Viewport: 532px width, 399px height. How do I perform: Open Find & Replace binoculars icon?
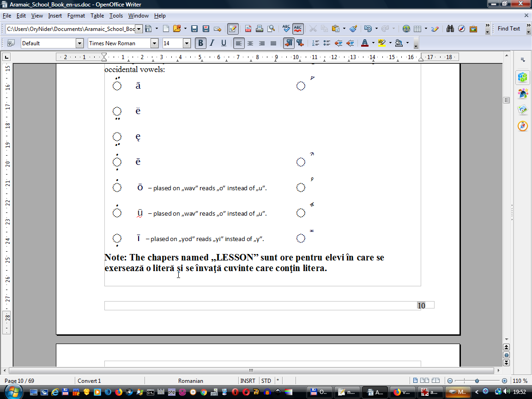450,29
